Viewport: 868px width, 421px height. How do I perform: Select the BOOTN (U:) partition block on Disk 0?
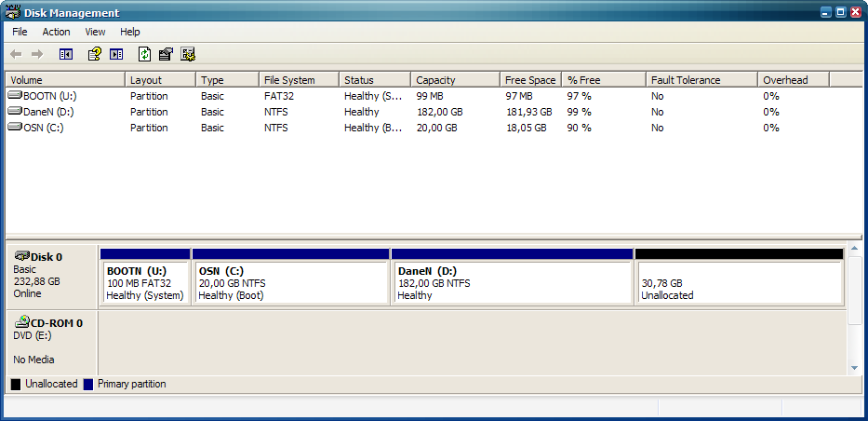(145, 277)
